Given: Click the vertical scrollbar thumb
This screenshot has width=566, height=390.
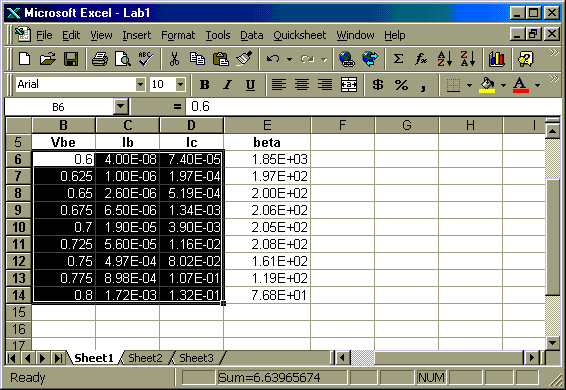Looking at the screenshot, I should click(553, 237).
